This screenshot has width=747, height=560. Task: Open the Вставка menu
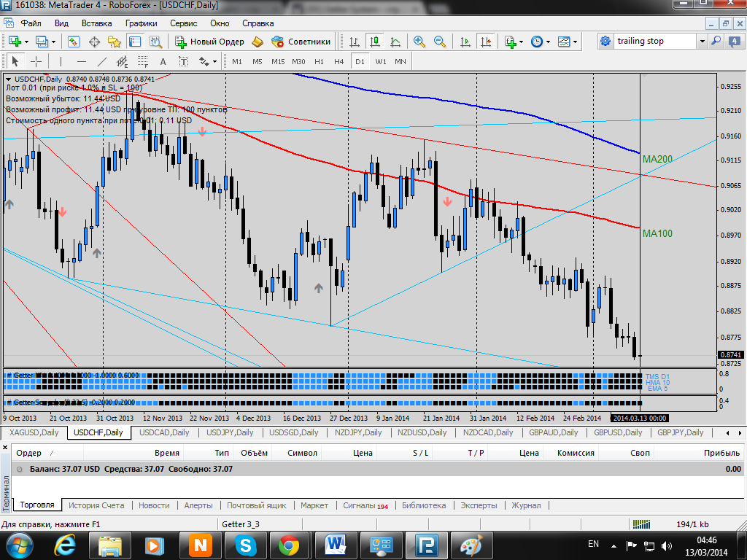pos(96,23)
